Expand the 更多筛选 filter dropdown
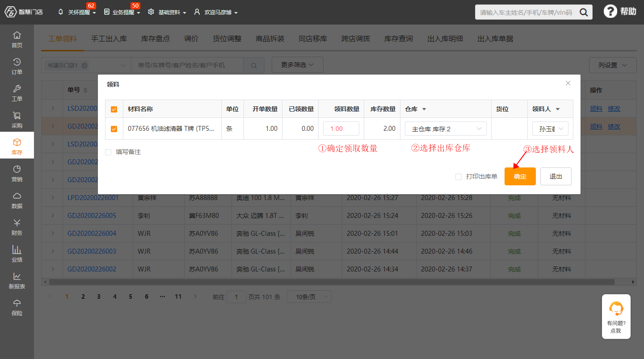 coord(297,65)
